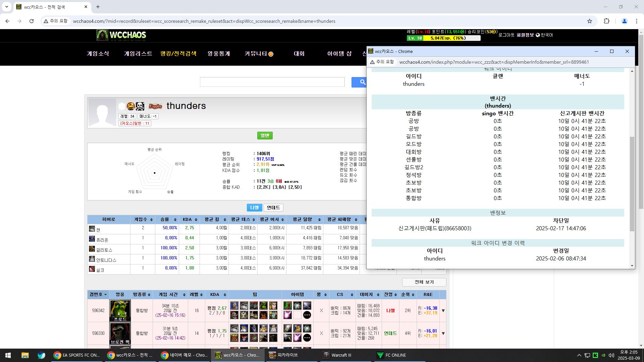The width and height of the screenshot is (644, 362).
Task: Click the 갈리토스 hero icon in hero stats
Action: pos(92,249)
